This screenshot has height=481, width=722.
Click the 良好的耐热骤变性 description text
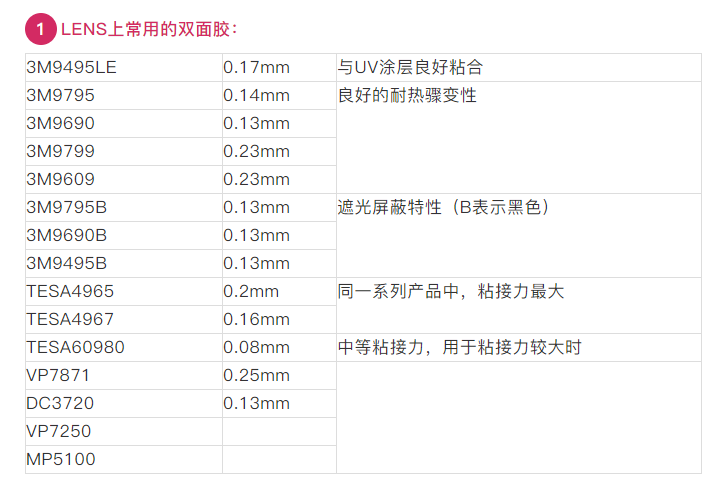pyautogui.click(x=407, y=96)
